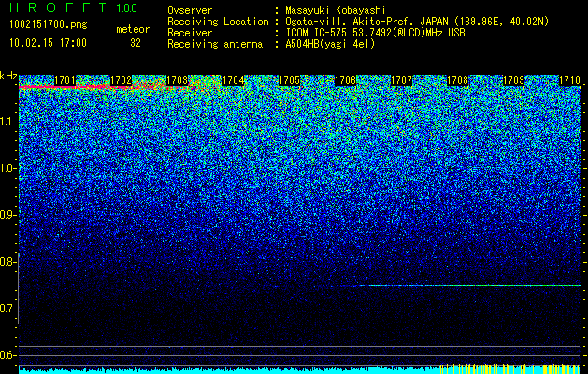Click the meteor label
588x374 pixels.
[133, 29]
